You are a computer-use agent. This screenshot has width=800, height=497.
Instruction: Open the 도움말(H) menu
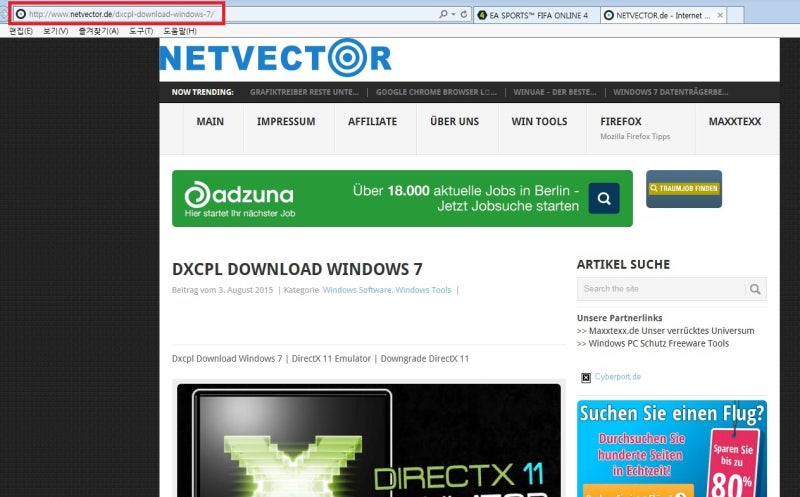pyautogui.click(x=180, y=31)
